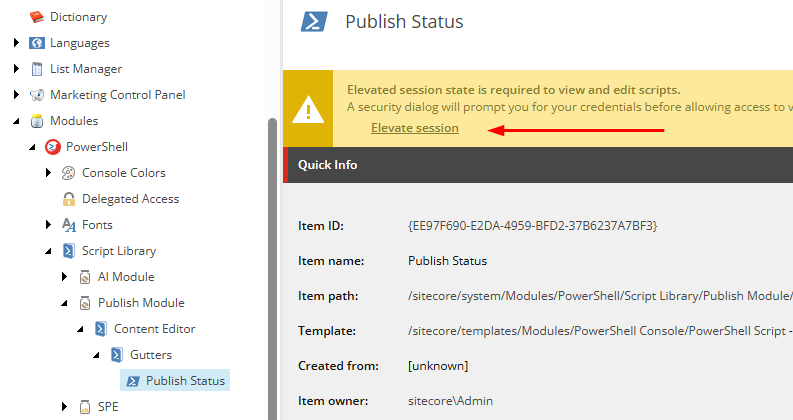Click the Item ID GUID value
Screen dimensions: 793x420
pyautogui.click(x=533, y=226)
